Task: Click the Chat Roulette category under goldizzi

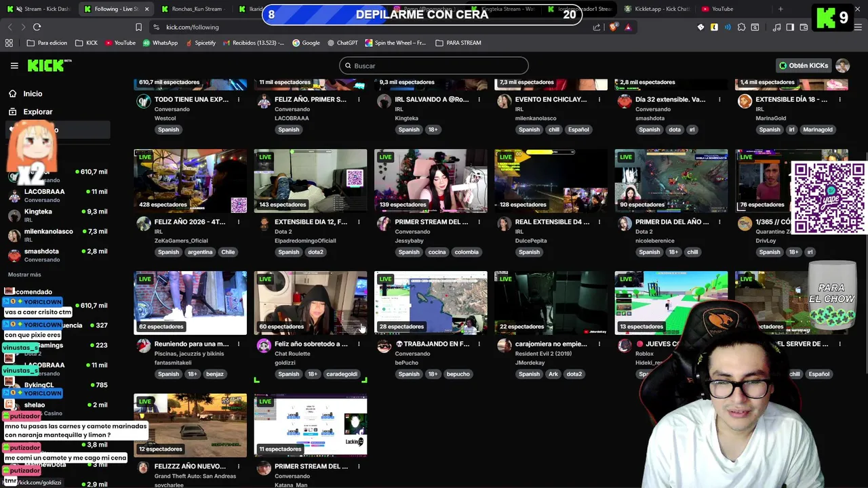Action: pyautogui.click(x=292, y=354)
